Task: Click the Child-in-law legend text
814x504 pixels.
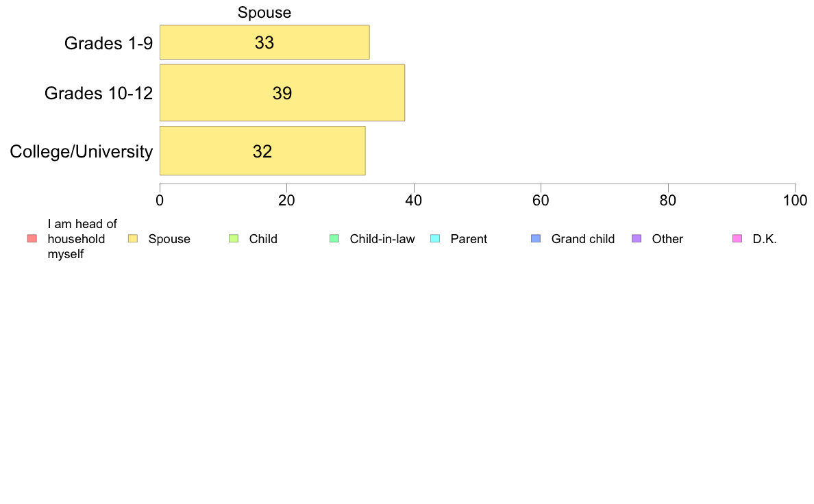Action: 382,239
